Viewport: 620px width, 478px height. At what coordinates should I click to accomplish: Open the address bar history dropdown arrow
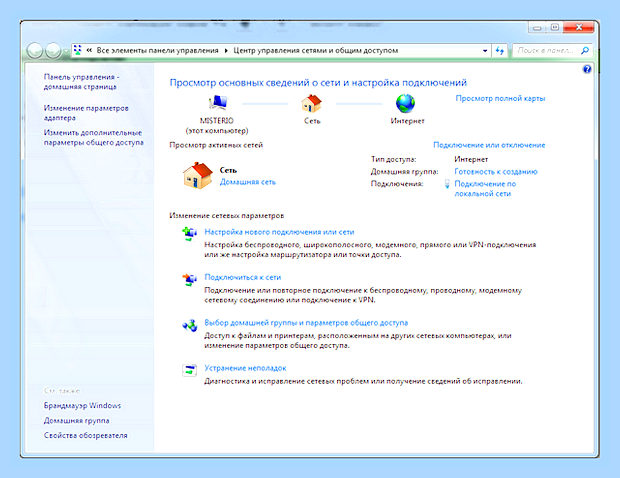[485, 51]
